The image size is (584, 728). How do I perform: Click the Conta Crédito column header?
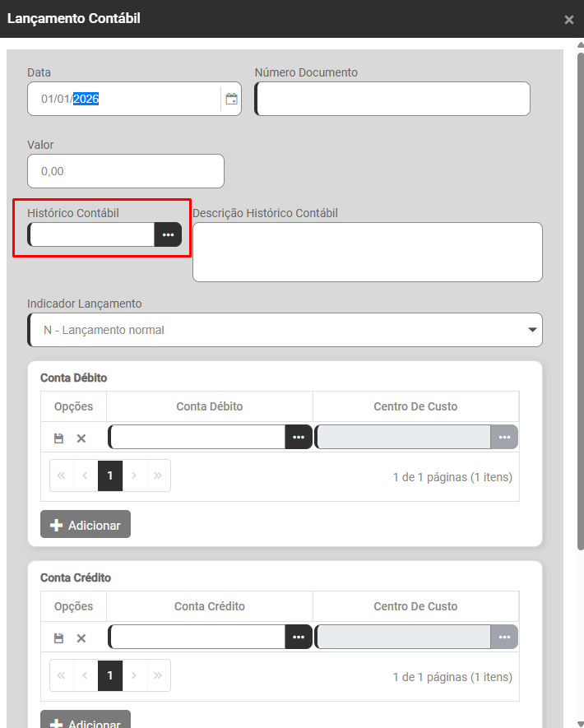pyautogui.click(x=210, y=606)
